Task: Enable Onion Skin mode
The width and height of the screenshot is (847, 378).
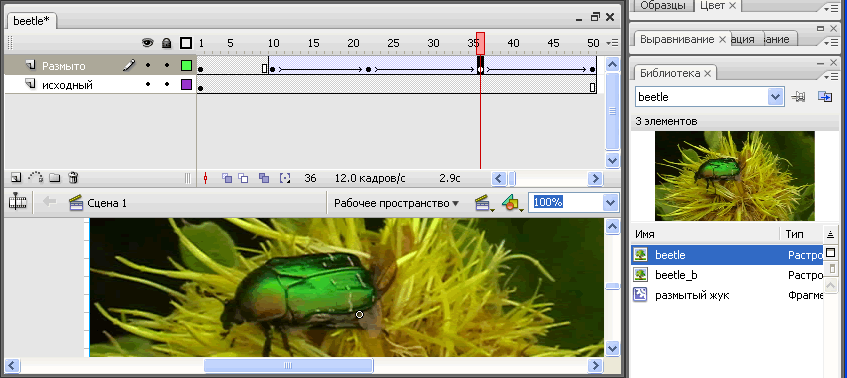Action: (227, 178)
